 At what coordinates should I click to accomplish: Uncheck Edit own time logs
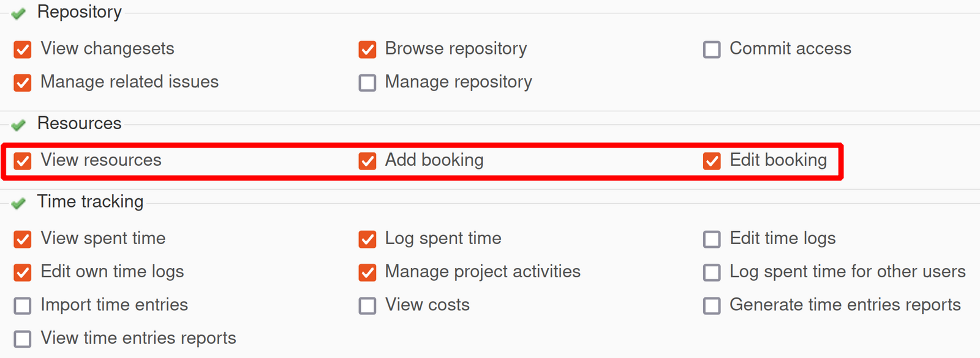pos(22,272)
